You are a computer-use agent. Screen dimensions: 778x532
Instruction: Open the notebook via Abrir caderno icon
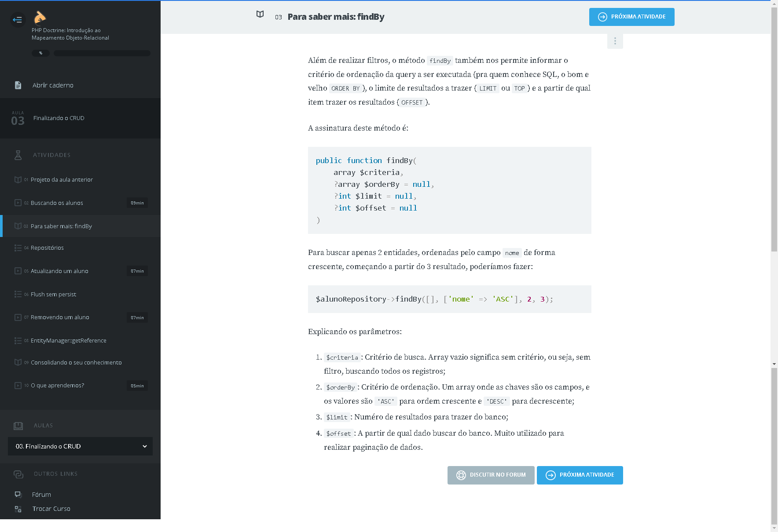coord(18,85)
